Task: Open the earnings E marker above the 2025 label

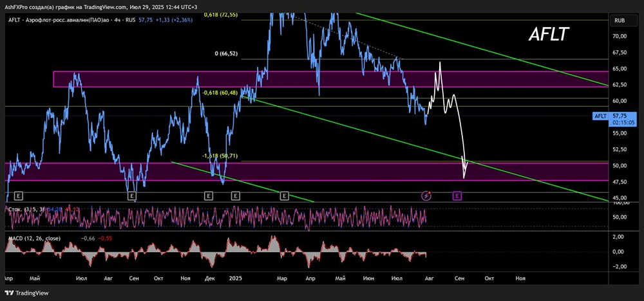Action: [235, 196]
